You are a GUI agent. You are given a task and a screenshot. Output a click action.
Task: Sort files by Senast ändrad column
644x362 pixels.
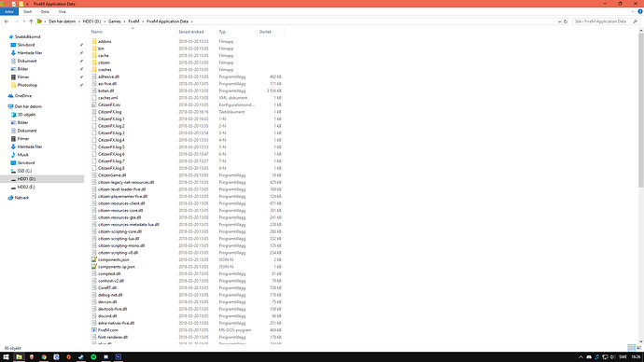point(191,32)
